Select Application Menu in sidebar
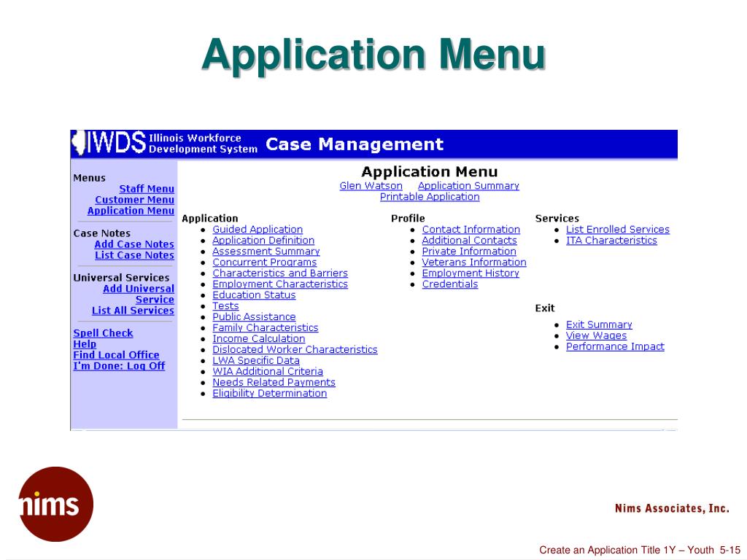This screenshot has width=747, height=560. pos(131,211)
